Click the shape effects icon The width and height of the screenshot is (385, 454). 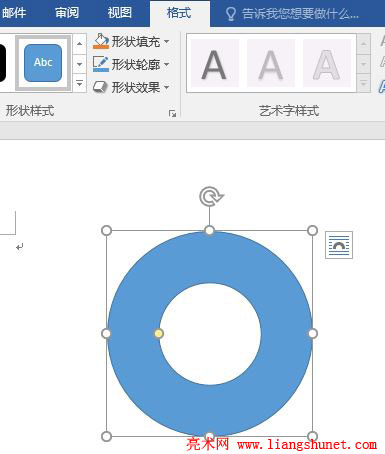tap(100, 87)
